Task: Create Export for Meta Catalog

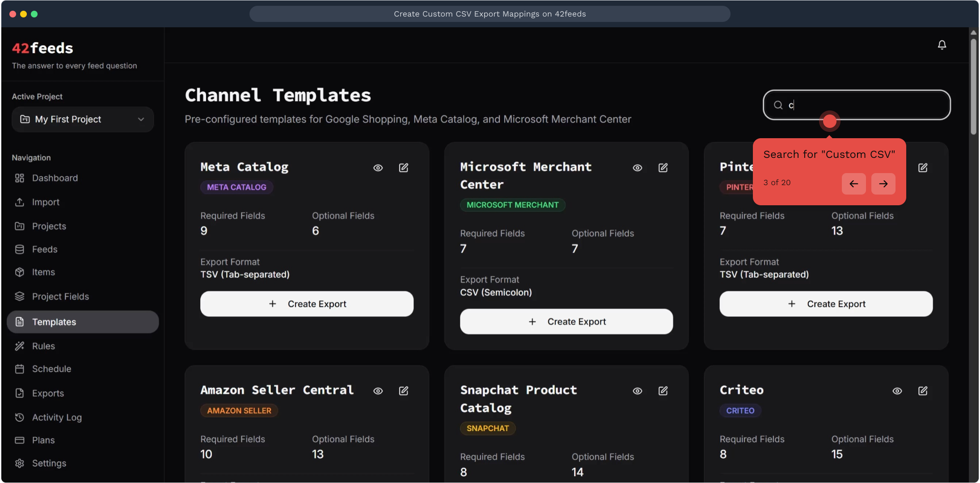Action: pos(307,304)
